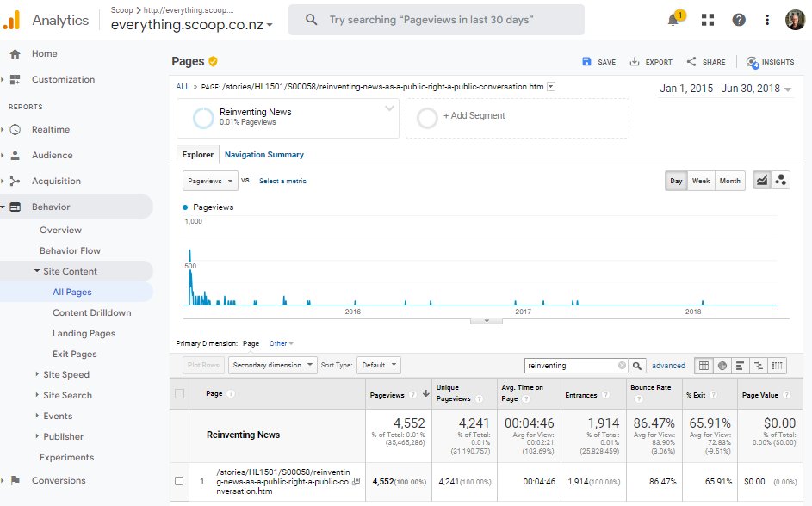This screenshot has height=506, width=812.
Task: Click Select a metric link
Action: point(282,181)
